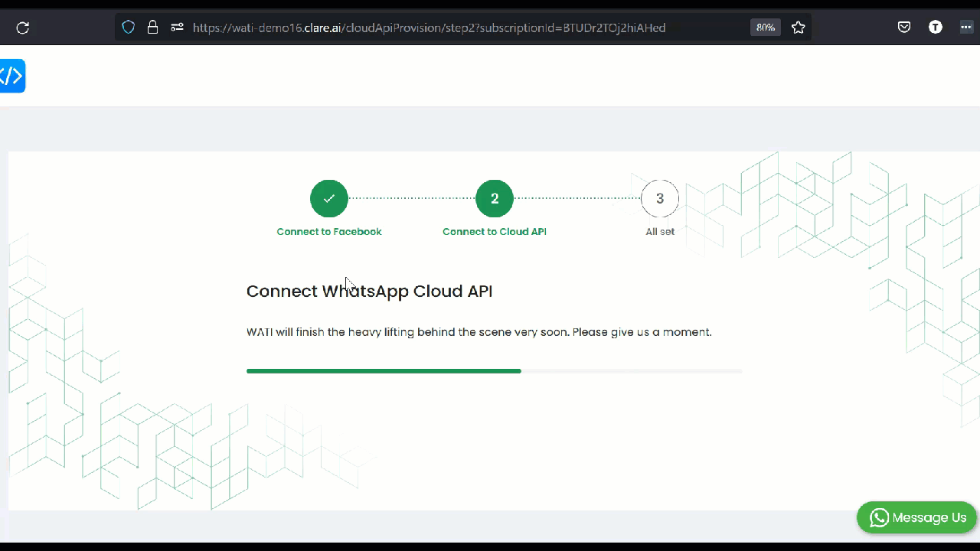Click the Connect WhatsApp Cloud API heading
Screen dimensions: 980x551
(369, 292)
